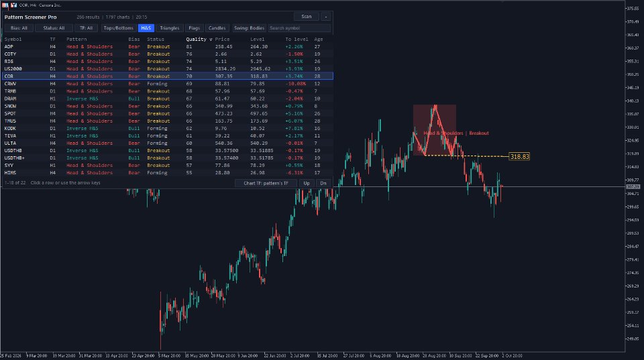The image size is (644, 360).
Task: Switch to the Triangles tab
Action: tap(170, 28)
